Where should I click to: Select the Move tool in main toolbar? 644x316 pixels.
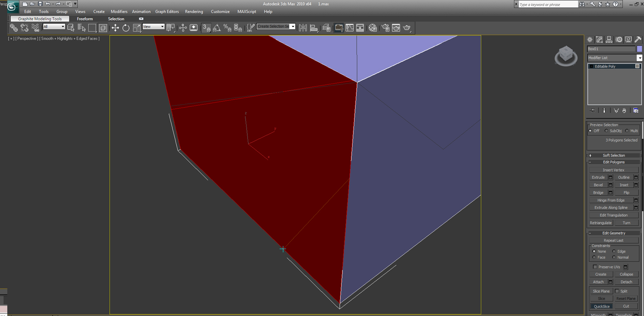(x=115, y=27)
